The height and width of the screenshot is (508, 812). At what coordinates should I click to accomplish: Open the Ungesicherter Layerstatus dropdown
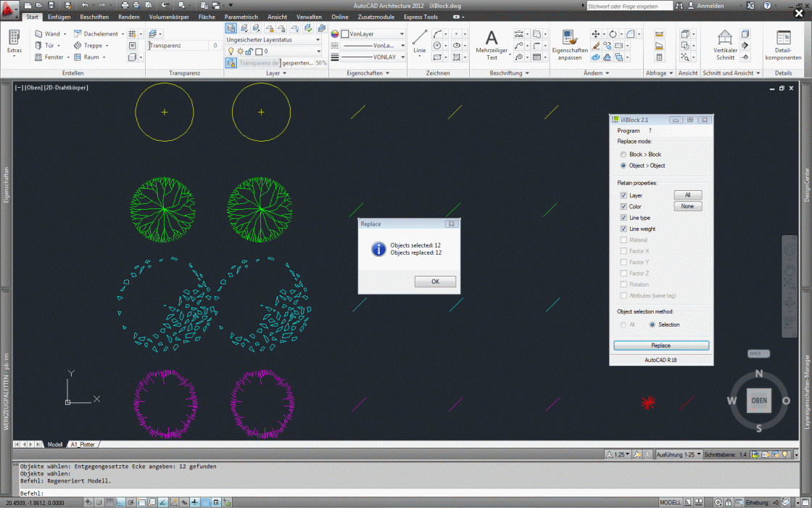(x=273, y=40)
